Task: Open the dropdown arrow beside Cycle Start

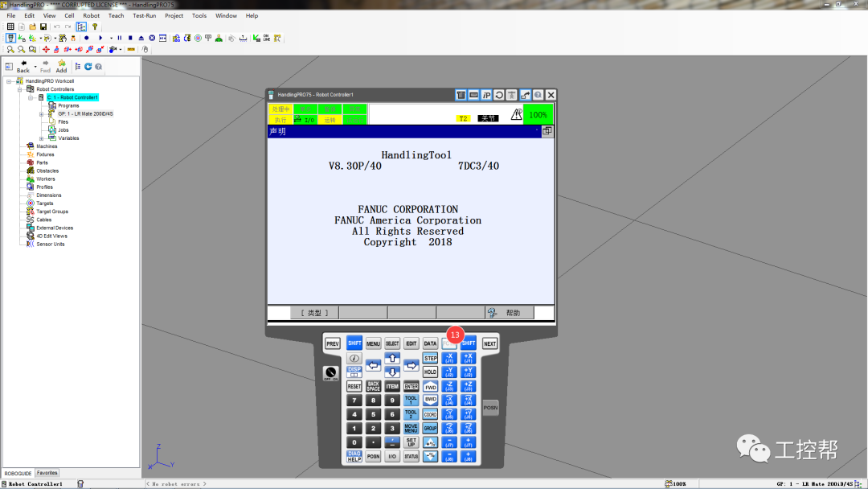Action: 111,39
